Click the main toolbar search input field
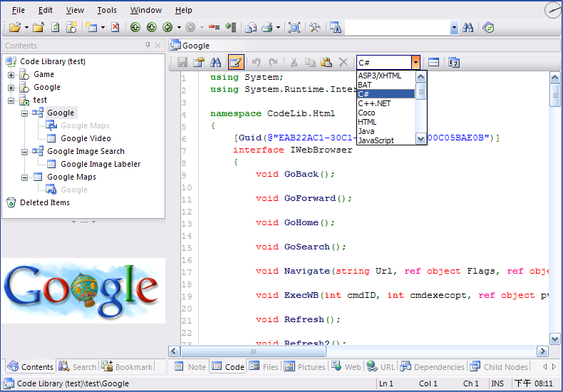The width and height of the screenshot is (563, 392). tap(398, 28)
